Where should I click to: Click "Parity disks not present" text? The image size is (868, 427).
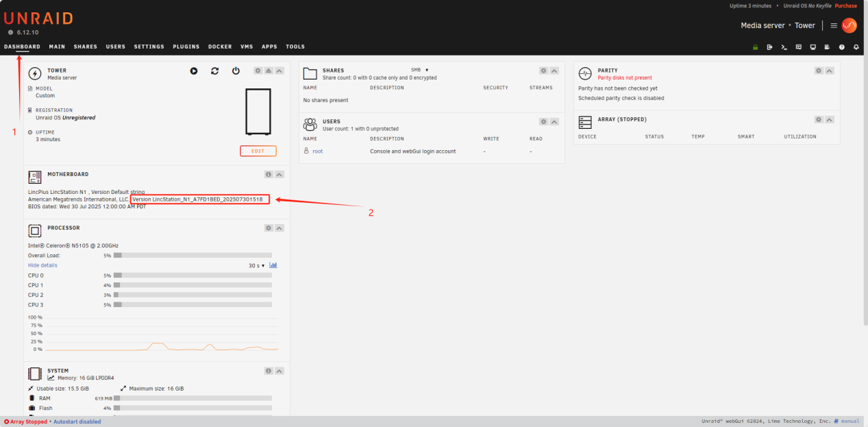(625, 77)
